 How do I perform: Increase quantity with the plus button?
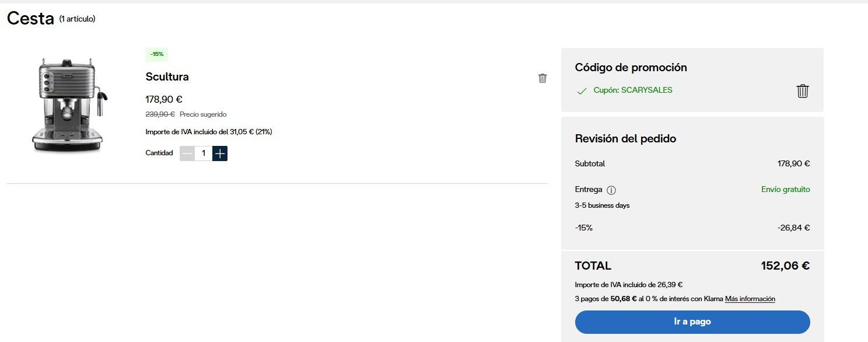click(220, 153)
